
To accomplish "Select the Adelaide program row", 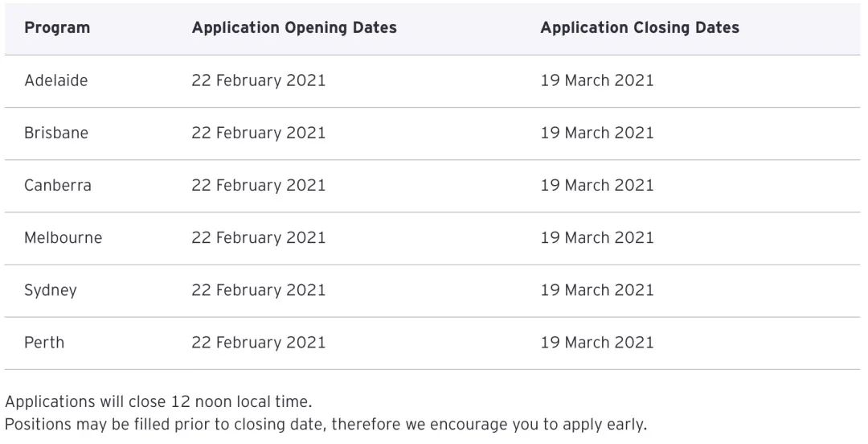I will (56, 80).
